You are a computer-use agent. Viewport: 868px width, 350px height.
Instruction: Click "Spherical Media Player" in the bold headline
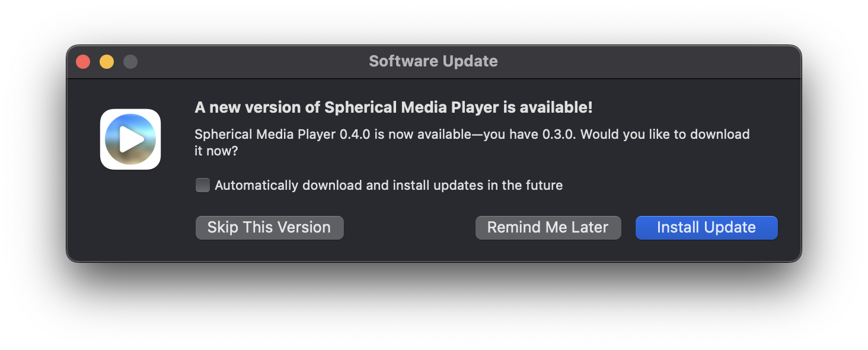tap(411, 107)
